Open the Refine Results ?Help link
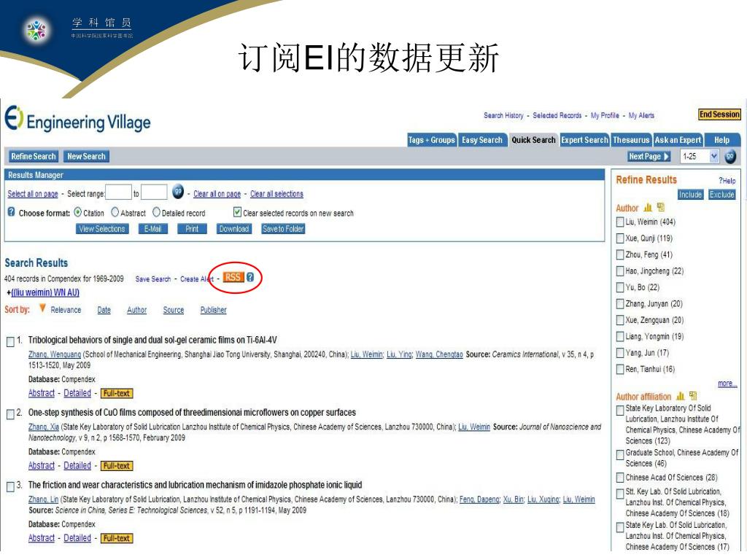Image resolution: width=747 pixels, height=560 pixels. 727,181
